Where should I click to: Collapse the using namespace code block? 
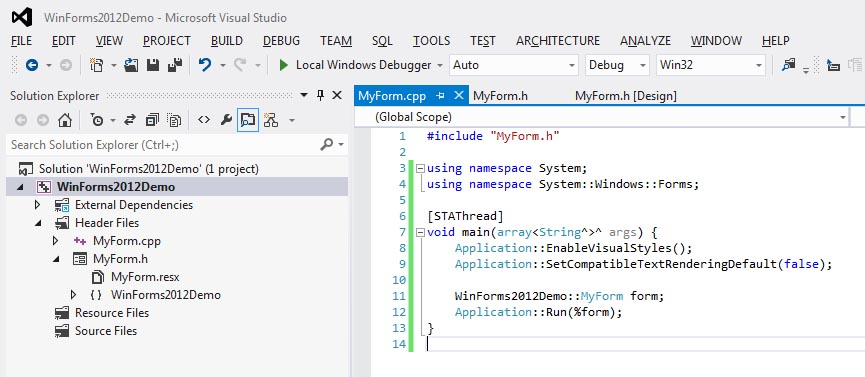(421, 168)
